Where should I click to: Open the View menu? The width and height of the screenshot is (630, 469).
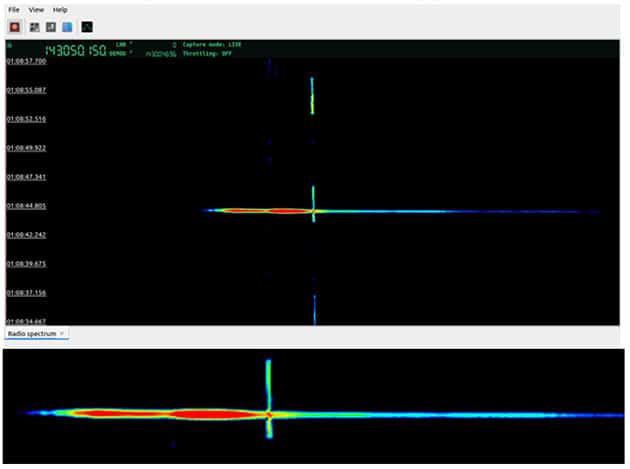[36, 9]
